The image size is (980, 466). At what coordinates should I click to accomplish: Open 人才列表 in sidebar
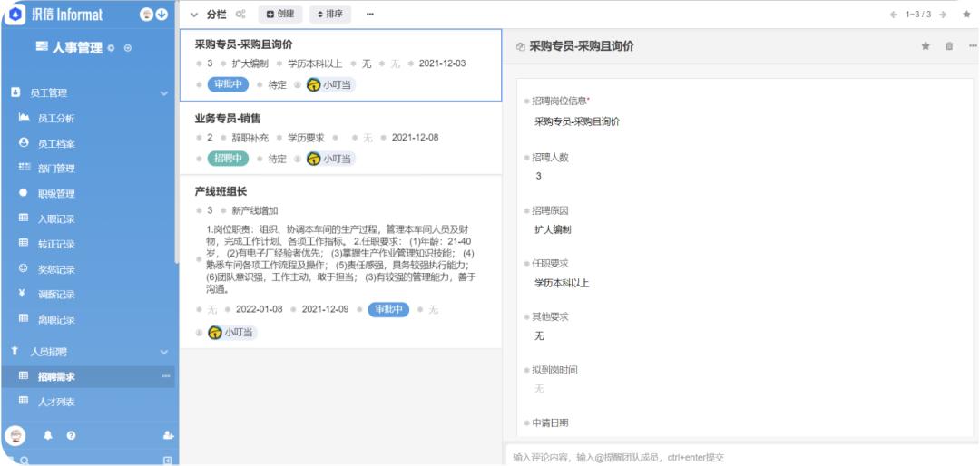56,402
